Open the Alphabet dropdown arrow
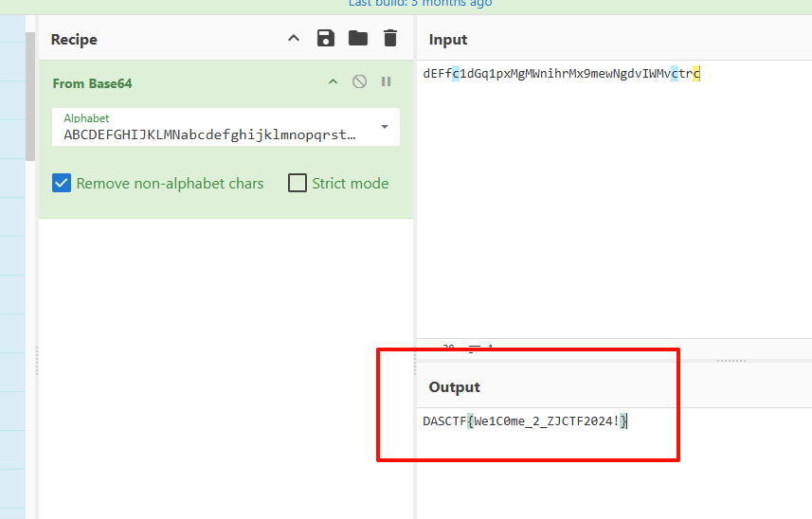Image resolution: width=812 pixels, height=519 pixels. point(385,127)
